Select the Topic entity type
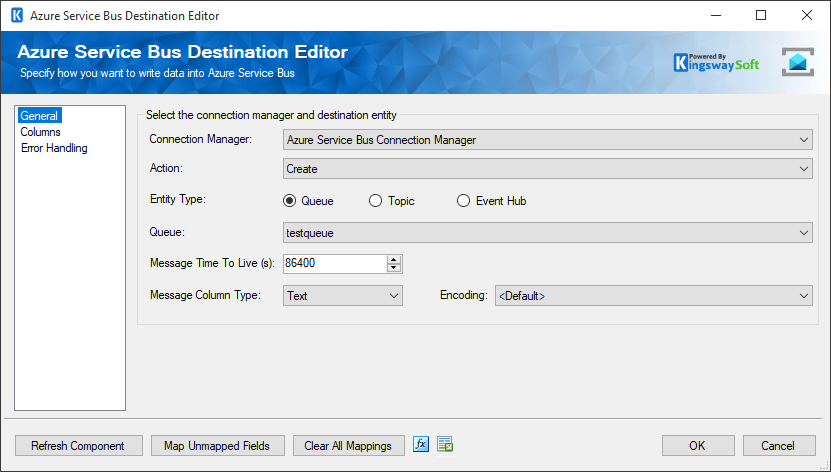This screenshot has height=472, width=831. coord(392,201)
